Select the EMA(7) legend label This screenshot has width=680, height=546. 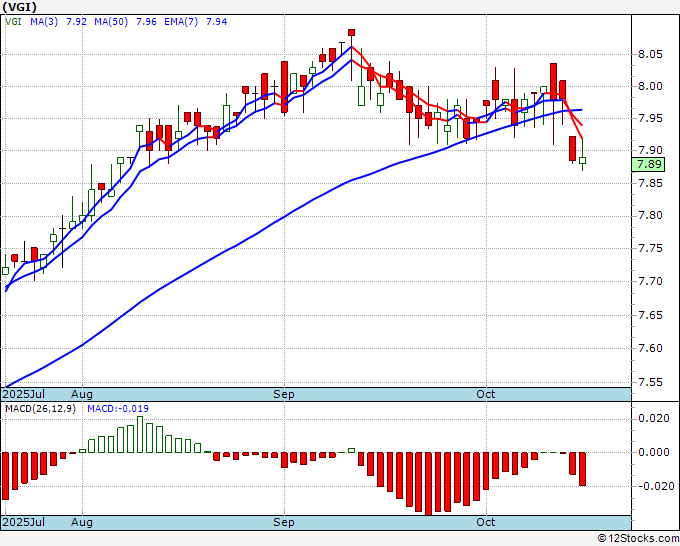[x=181, y=22]
